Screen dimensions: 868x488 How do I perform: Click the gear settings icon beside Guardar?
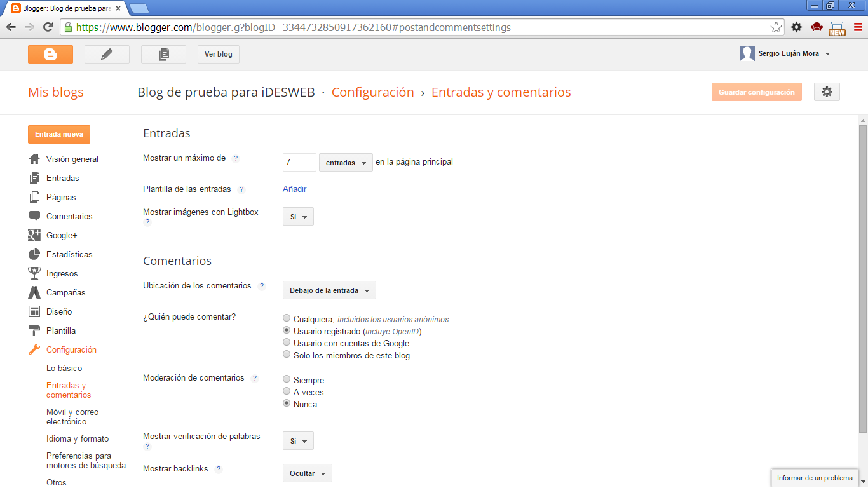point(827,92)
